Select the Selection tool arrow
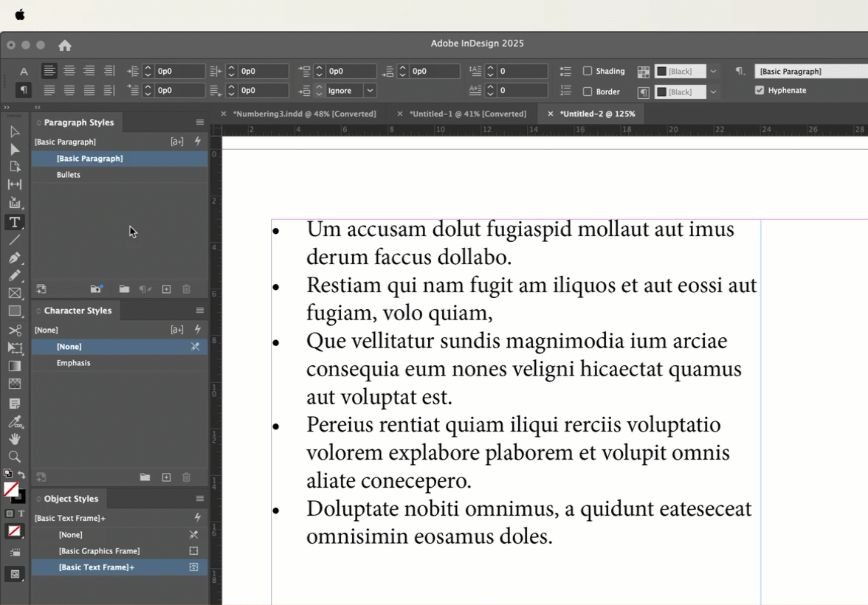 [15, 131]
